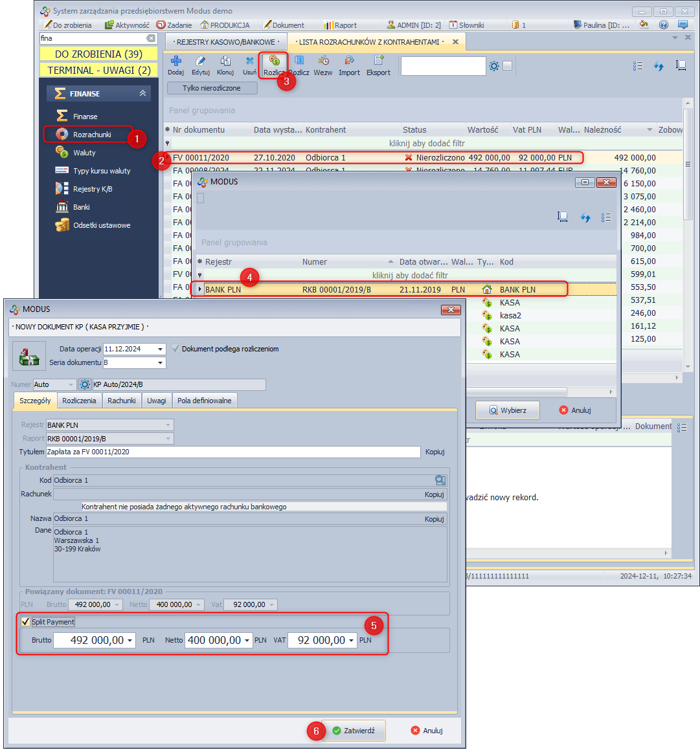The width and height of the screenshot is (700, 752).
Task: Click DO ZROBIENIA (39) banner
Action: pos(98,54)
